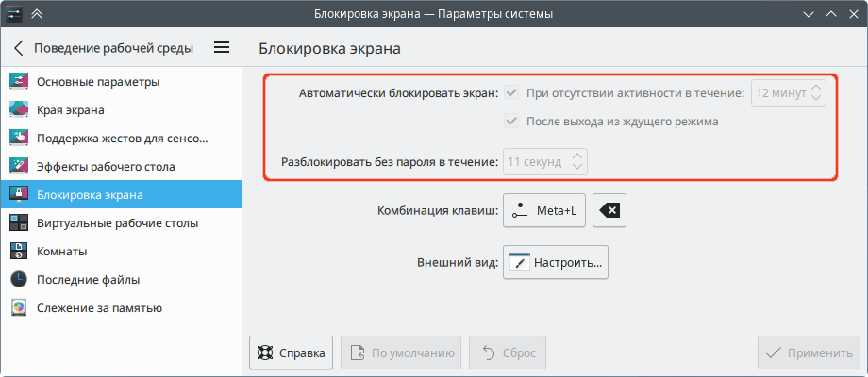Select Блокировка экрана in sidebar
Screen dimensions: 868x377
point(121,194)
